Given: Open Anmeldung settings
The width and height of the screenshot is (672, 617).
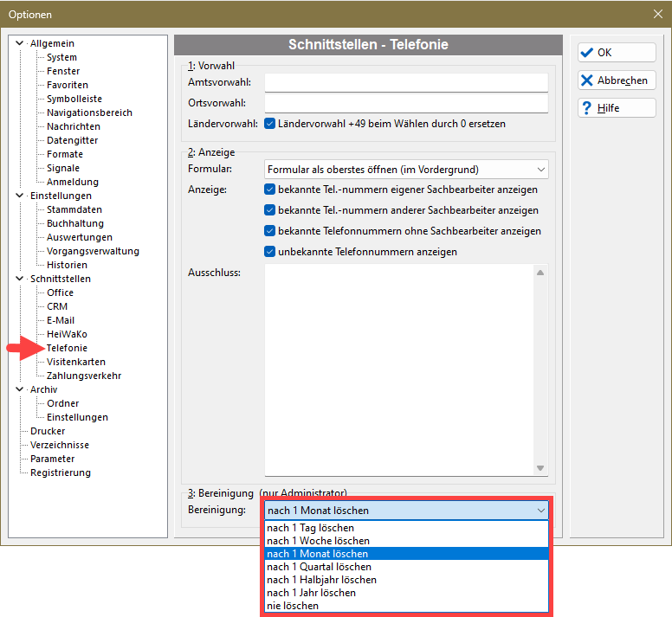Looking at the screenshot, I should (73, 182).
